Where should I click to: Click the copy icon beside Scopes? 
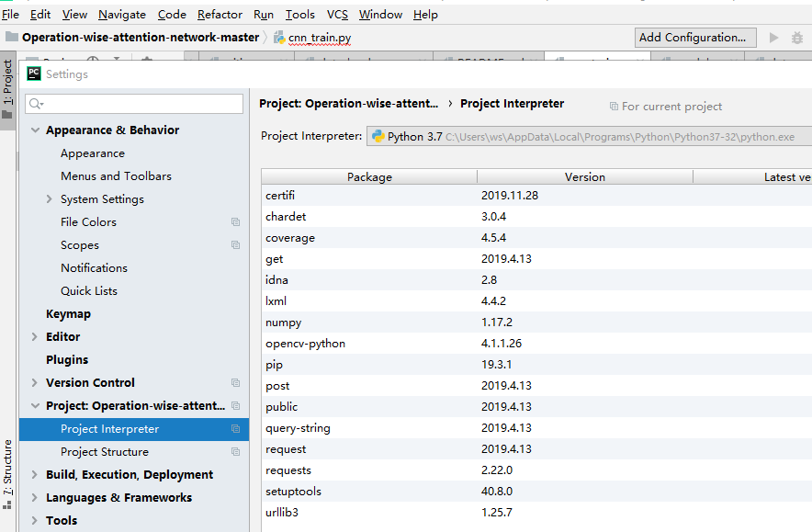236,245
